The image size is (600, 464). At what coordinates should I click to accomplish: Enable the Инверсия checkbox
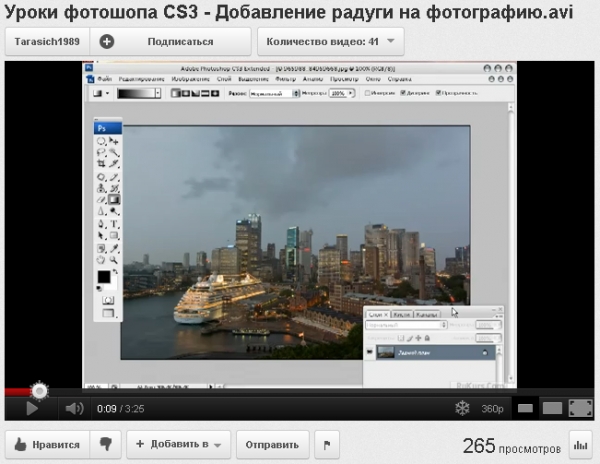click(x=367, y=93)
